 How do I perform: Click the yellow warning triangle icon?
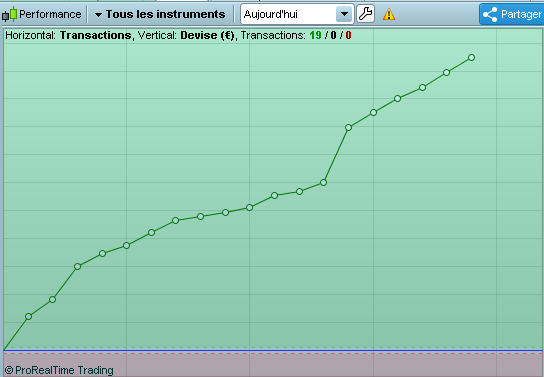pyautogui.click(x=389, y=15)
